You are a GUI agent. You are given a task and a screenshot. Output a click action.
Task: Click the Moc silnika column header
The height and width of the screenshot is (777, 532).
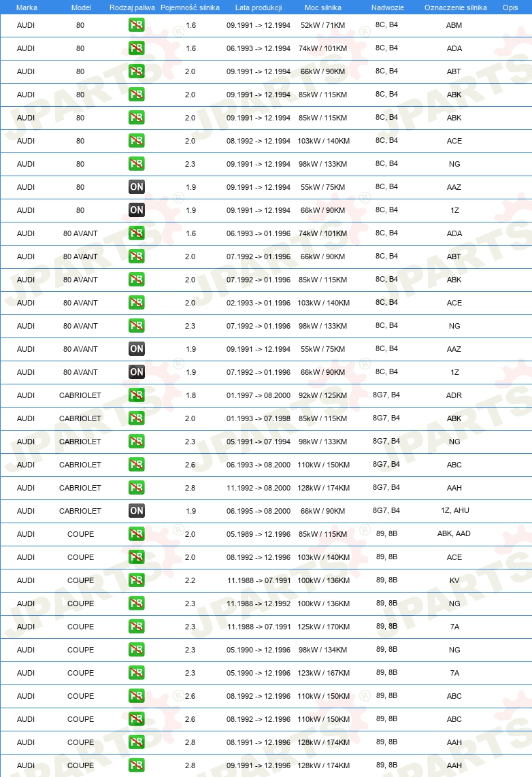click(323, 7)
